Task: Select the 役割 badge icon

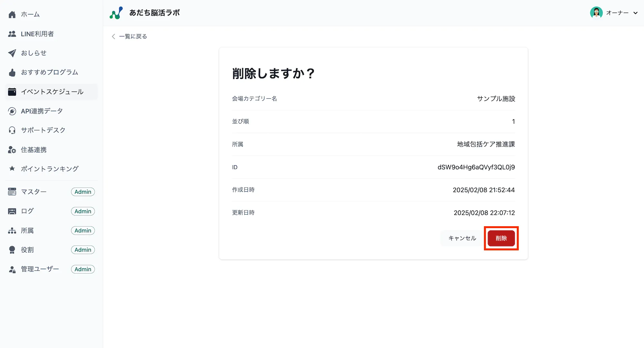Action: coord(12,250)
